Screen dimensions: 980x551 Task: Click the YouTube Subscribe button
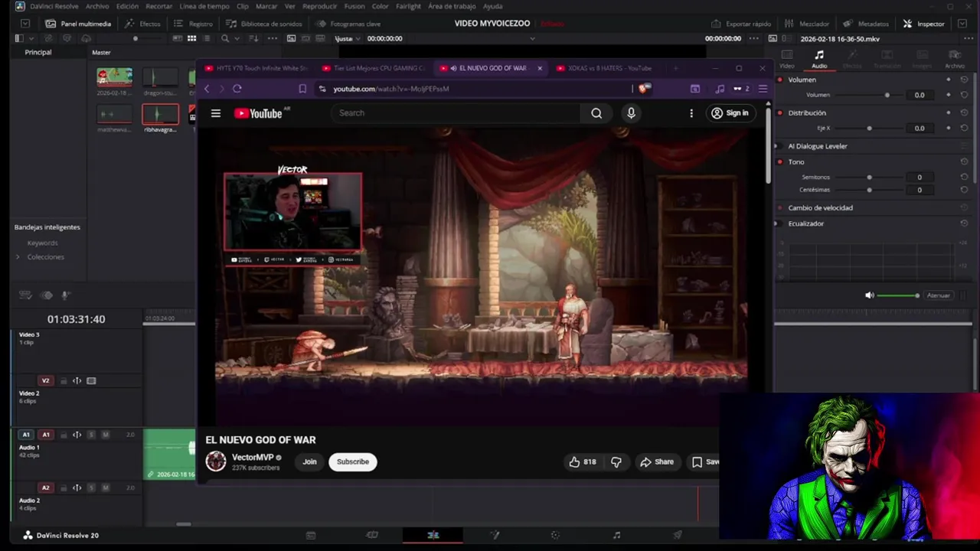coord(353,462)
